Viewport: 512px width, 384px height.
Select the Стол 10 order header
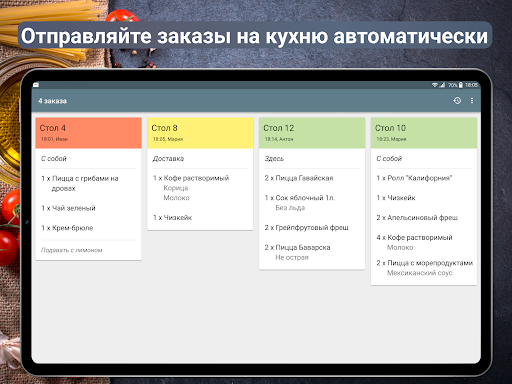coord(424,133)
